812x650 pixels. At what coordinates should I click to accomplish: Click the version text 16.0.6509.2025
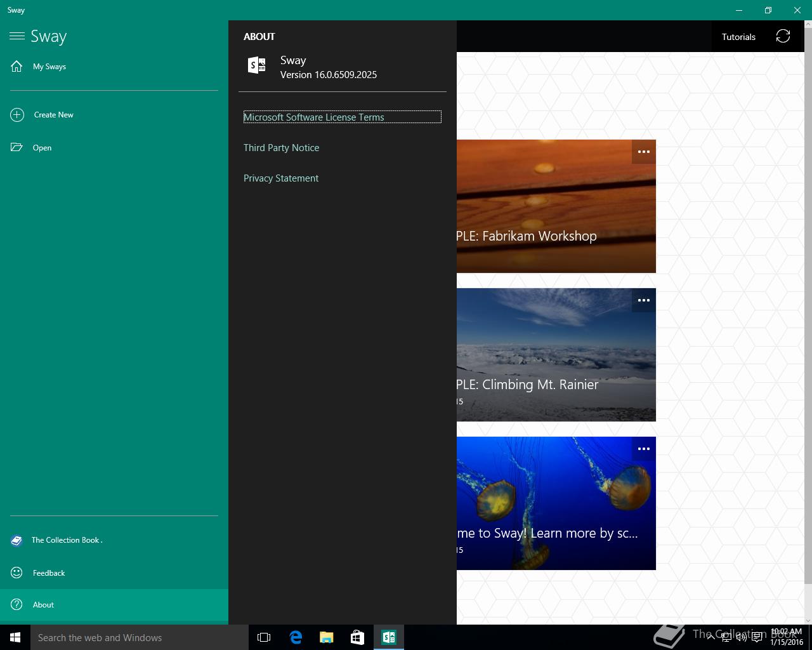click(x=329, y=75)
